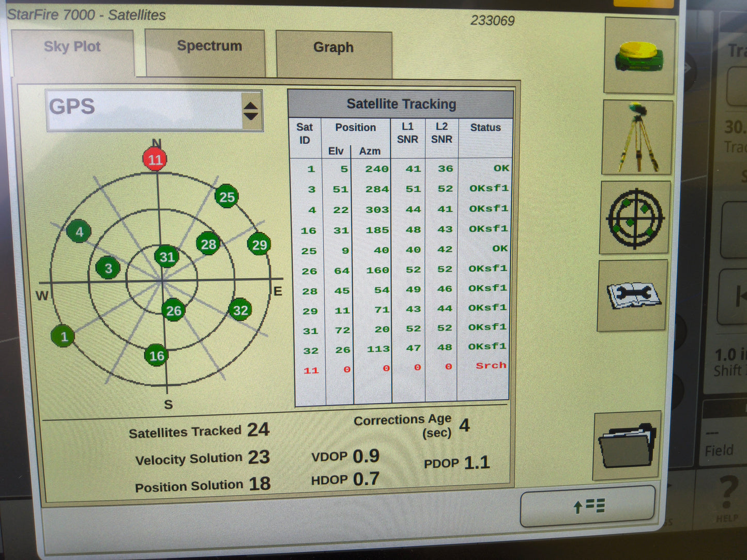Select Sat ID 25 in tracking table
The image size is (747, 560).
click(x=309, y=251)
